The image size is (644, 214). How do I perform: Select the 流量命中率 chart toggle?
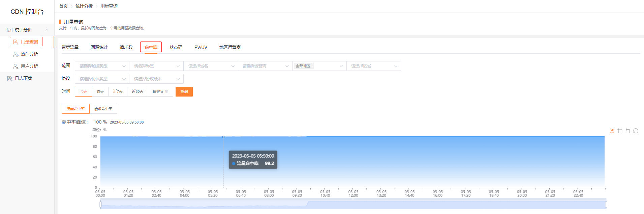(75, 109)
